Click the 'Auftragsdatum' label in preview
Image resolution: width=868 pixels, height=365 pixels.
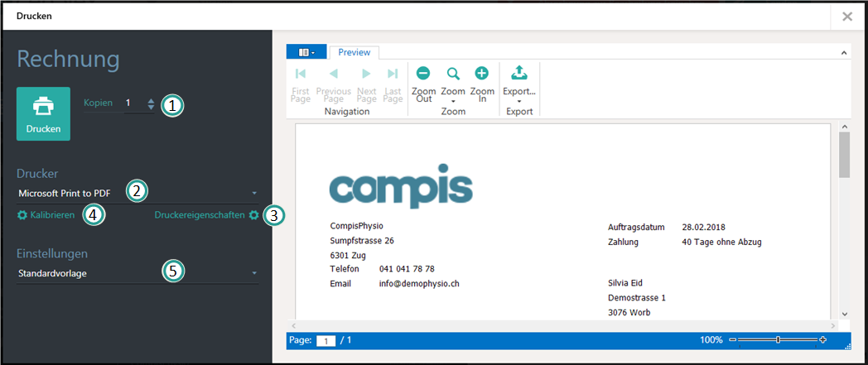635,227
